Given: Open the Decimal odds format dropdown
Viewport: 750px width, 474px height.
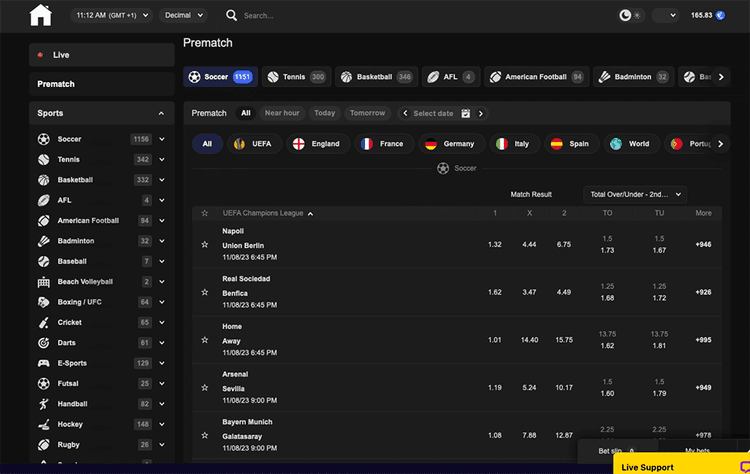Looking at the screenshot, I should (x=184, y=15).
